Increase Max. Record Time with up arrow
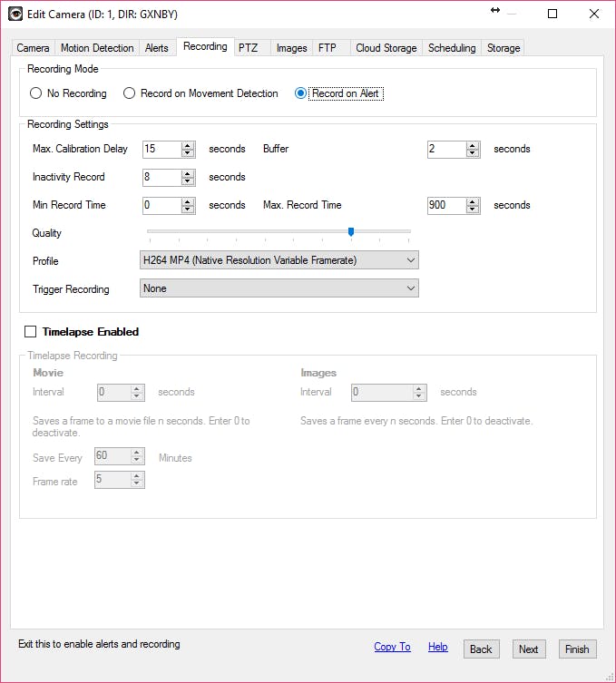 pyautogui.click(x=473, y=201)
